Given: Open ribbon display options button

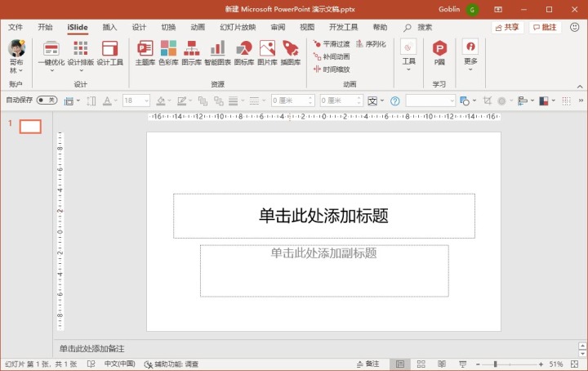Looking at the screenshot, I should point(498,9).
